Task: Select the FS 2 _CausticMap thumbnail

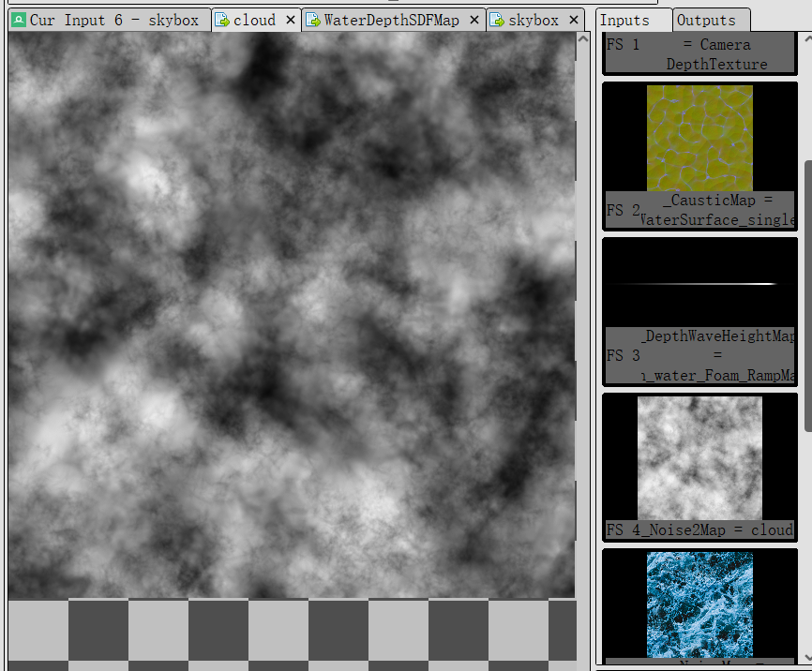Action: (699, 138)
